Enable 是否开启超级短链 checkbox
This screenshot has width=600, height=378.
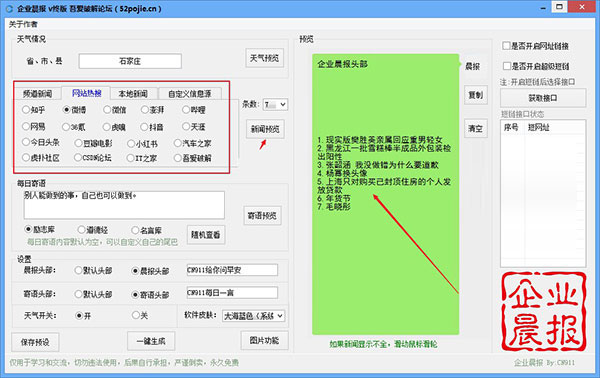(x=536, y=66)
